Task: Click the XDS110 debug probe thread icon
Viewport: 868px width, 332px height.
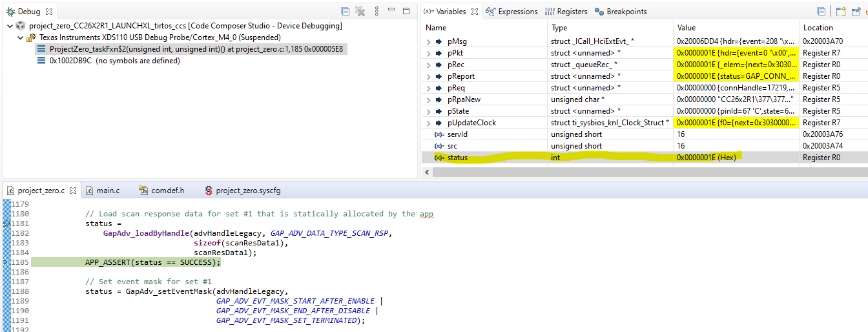Action: pos(31,37)
